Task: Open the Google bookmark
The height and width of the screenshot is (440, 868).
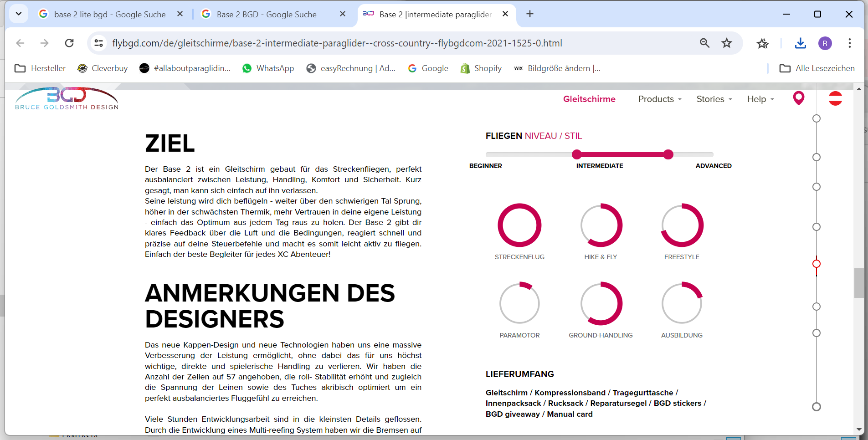Action: [428, 68]
